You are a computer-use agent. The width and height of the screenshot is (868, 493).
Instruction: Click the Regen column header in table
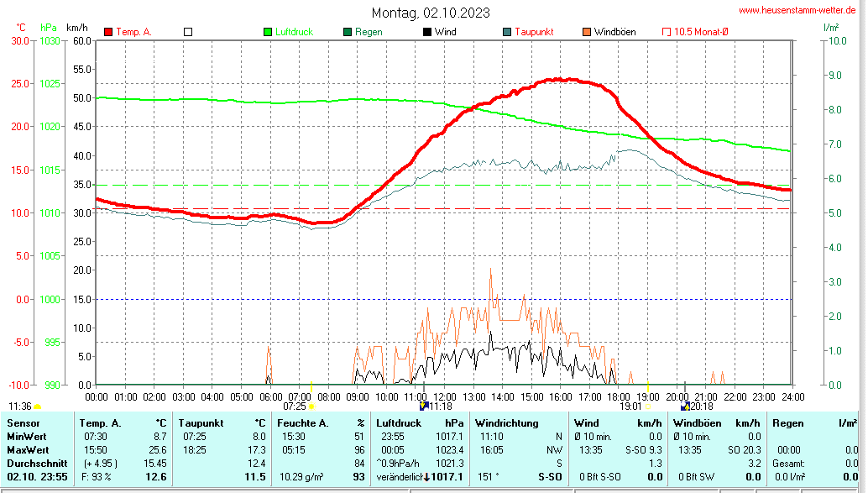[787, 422]
